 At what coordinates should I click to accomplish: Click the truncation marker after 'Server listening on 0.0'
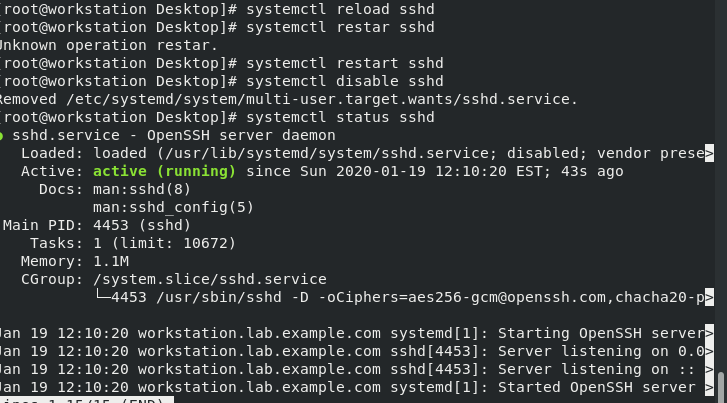click(x=709, y=351)
